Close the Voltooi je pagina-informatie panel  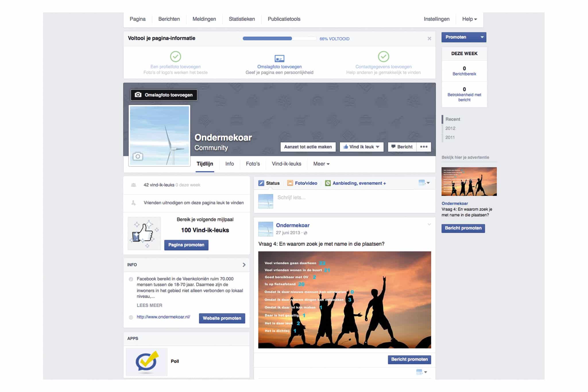coord(429,38)
